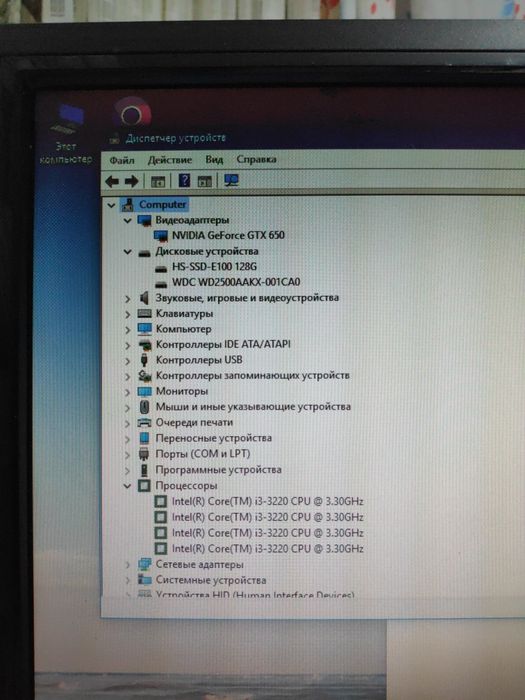The image size is (525, 700).
Task: Expand Программные устройства category
Action: pos(128,471)
